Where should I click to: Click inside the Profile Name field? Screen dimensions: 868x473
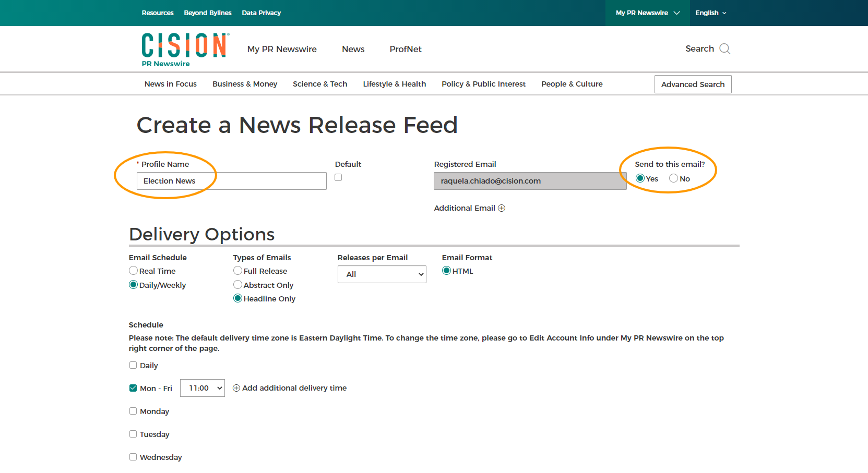coord(231,181)
